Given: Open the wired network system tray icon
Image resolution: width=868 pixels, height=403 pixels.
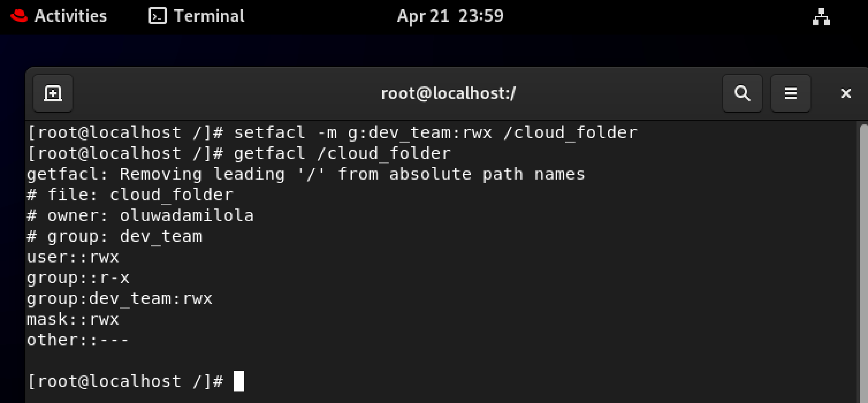Looking at the screenshot, I should tap(821, 17).
